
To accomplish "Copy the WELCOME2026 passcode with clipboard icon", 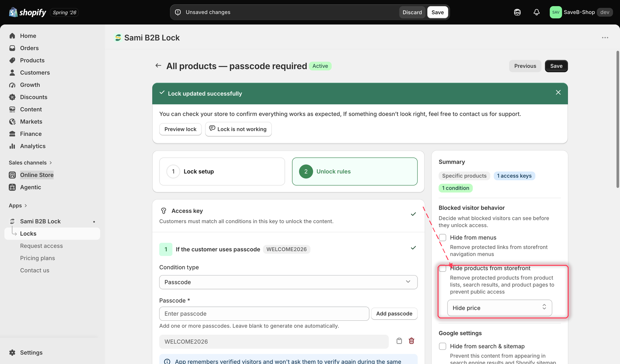I will [x=399, y=341].
